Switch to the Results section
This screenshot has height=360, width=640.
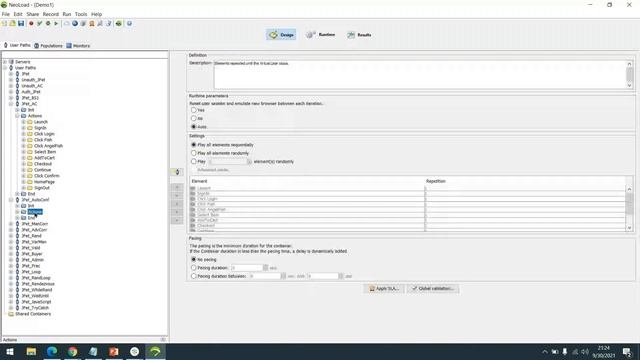point(359,35)
